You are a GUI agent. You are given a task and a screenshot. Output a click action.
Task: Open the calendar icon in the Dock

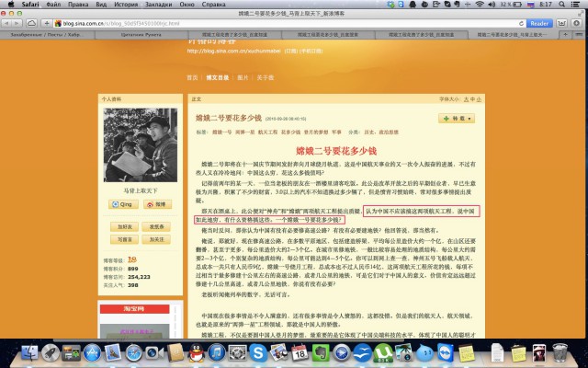[x=300, y=352]
